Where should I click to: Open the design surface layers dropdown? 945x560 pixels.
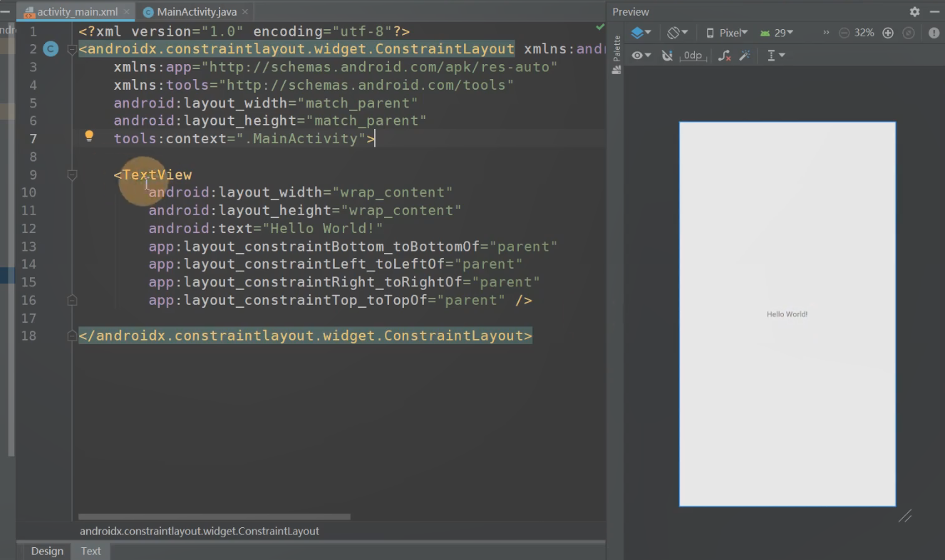(x=641, y=33)
